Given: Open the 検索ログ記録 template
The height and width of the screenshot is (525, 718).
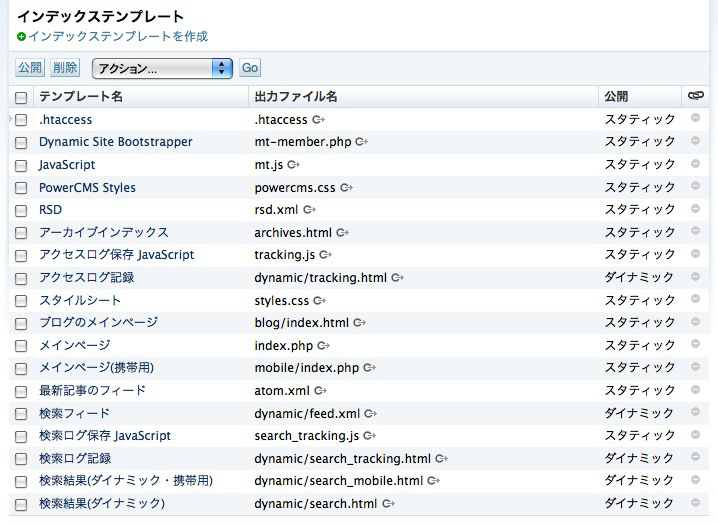Looking at the screenshot, I should click(75, 458).
